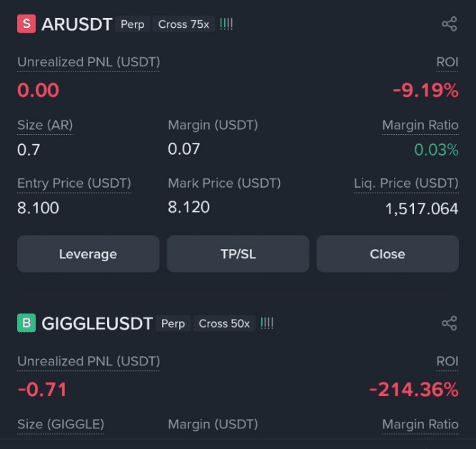
Task: Tap the ARUSDT Margin Ratio label
Action: pyautogui.click(x=420, y=125)
